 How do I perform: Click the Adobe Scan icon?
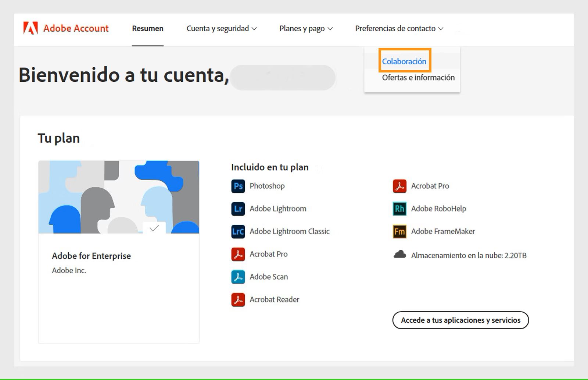tap(238, 277)
